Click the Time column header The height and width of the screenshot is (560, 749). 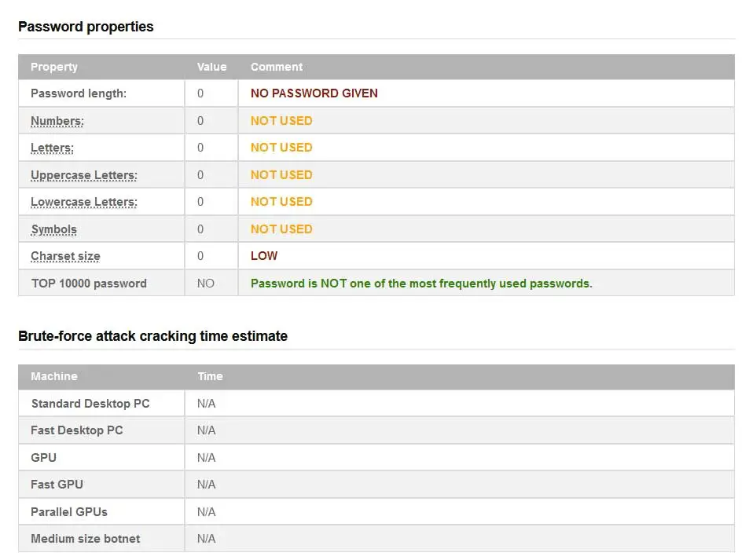tap(210, 376)
